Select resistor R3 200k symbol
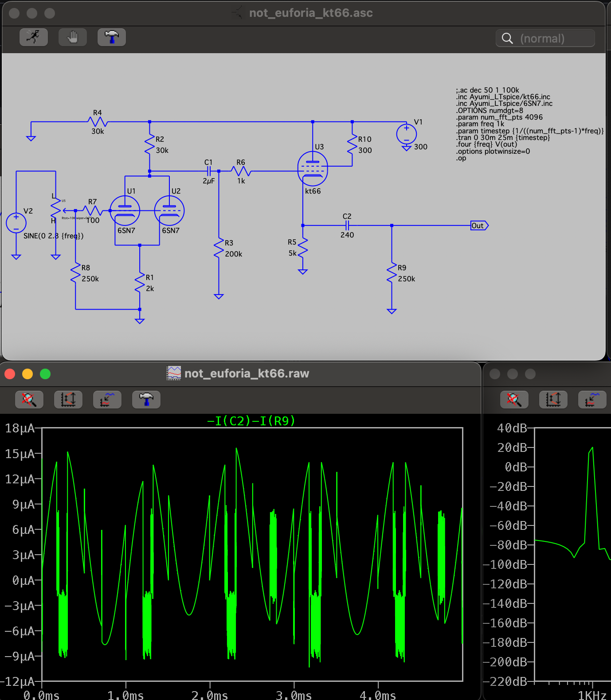The image size is (611, 700). (219, 249)
